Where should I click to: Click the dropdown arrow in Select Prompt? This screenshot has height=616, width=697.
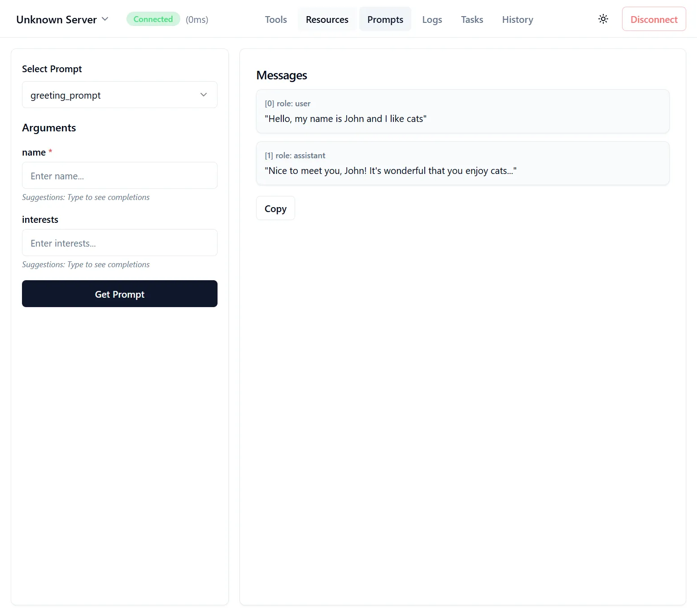204,95
